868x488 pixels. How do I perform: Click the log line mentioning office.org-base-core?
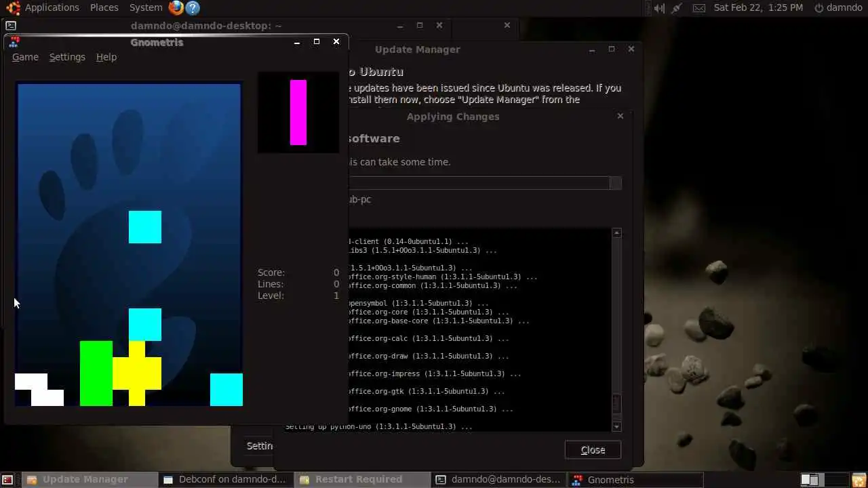click(x=439, y=321)
